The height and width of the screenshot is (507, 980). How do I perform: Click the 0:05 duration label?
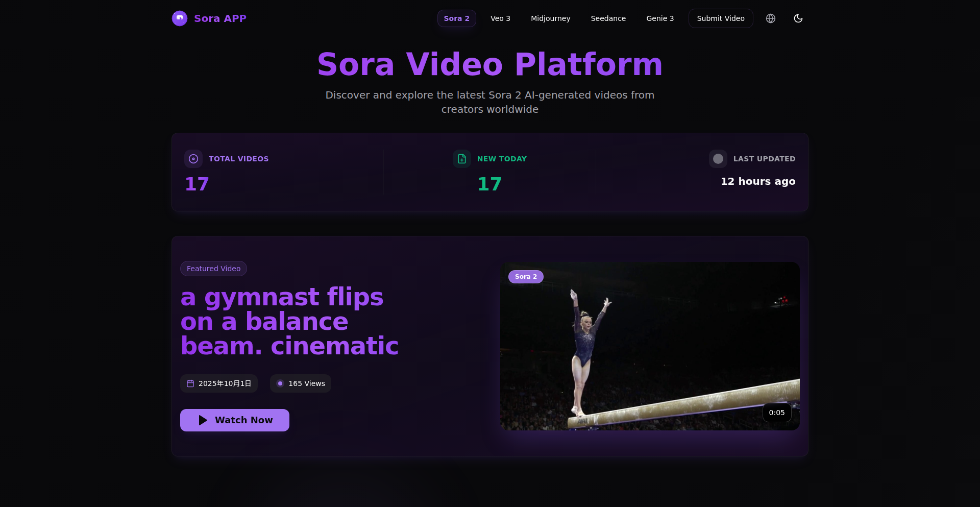(x=777, y=413)
